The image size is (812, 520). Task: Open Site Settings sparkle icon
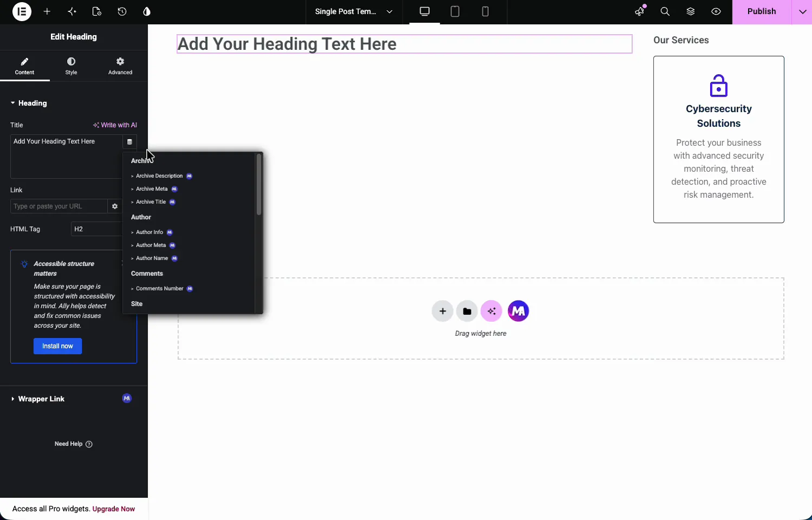pyautogui.click(x=72, y=11)
